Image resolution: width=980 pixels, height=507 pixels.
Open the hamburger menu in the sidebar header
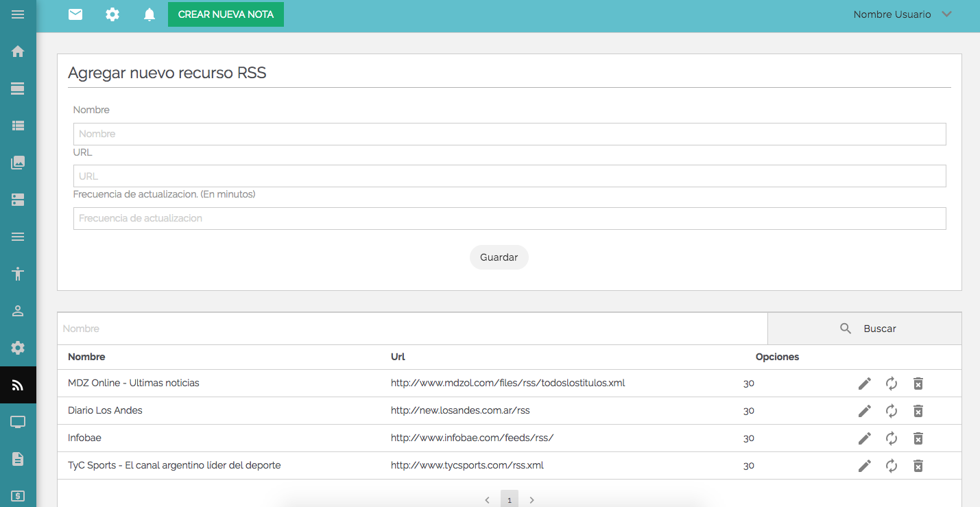(18, 14)
